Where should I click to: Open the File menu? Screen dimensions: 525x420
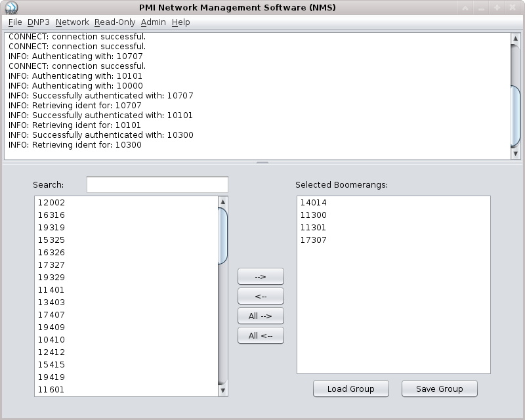pyautogui.click(x=14, y=22)
